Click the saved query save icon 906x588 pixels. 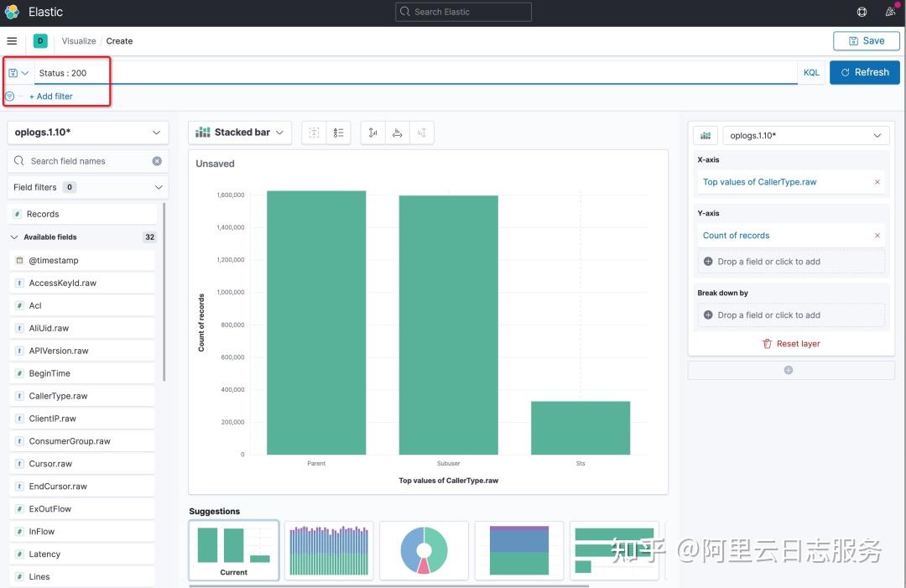coord(15,72)
